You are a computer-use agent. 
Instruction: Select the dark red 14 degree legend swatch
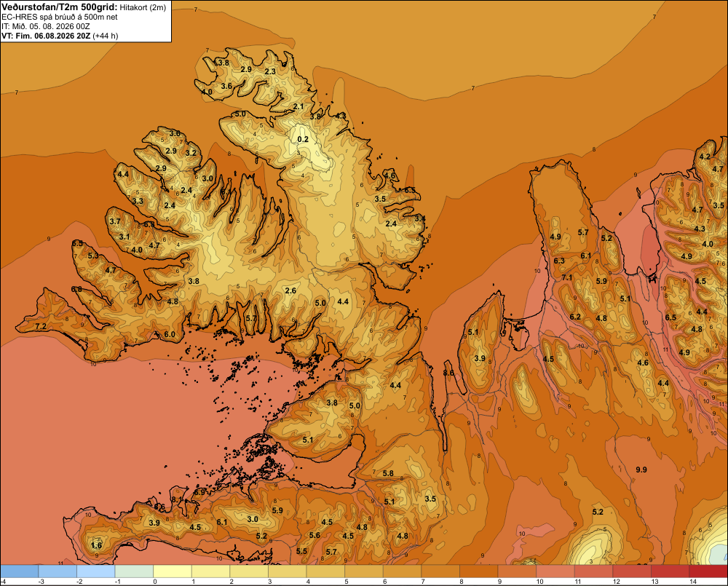(x=708, y=571)
